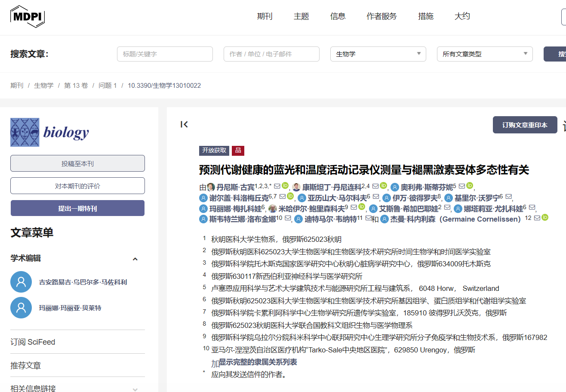Collapse the 学术编辑 section
The image size is (566, 392).
coord(135,259)
